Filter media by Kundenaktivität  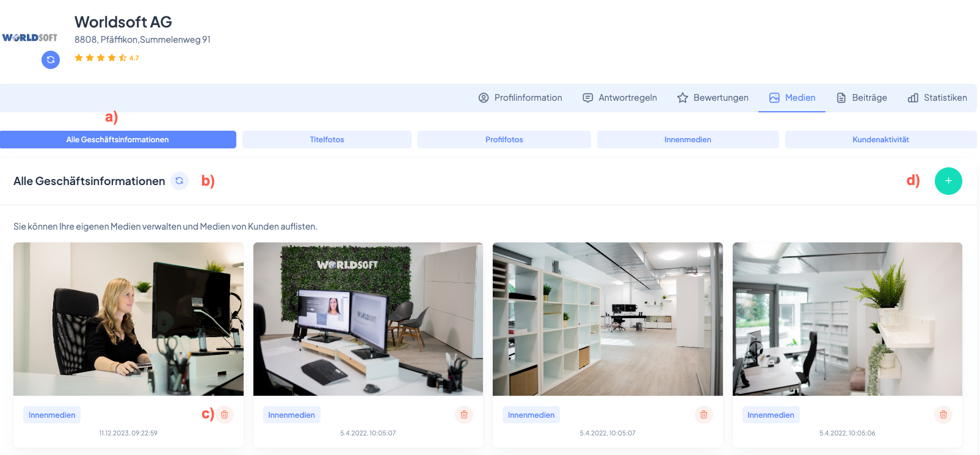880,140
